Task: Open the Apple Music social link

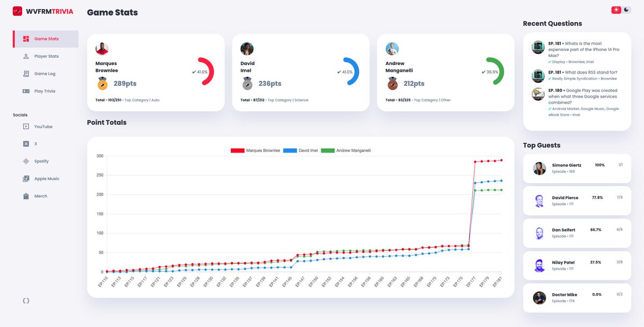Action: point(46,179)
